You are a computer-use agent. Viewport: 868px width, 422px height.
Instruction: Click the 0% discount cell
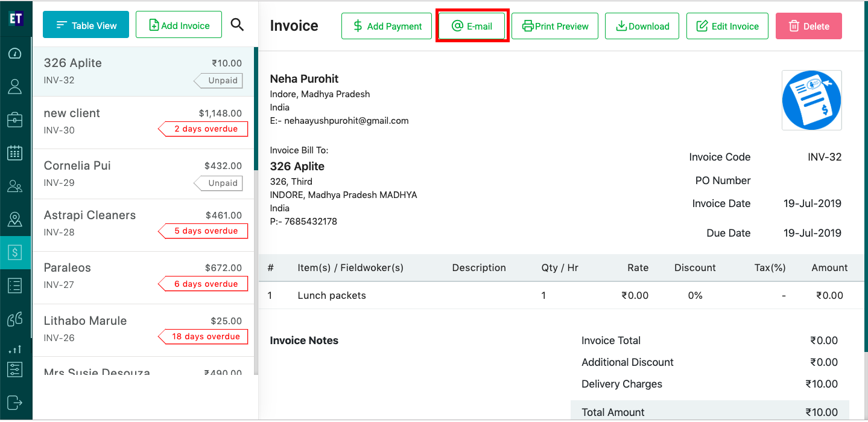pos(695,295)
